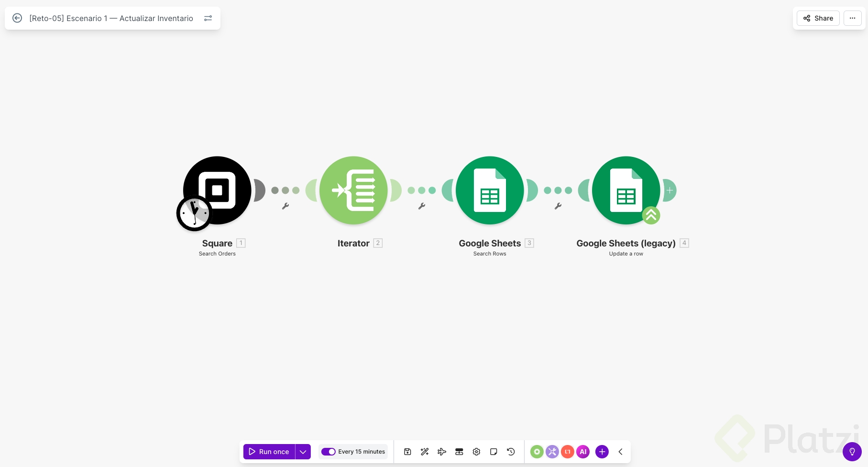868x467 pixels.
Task: Open the clock schedule icon on Square module
Action: coord(194,213)
